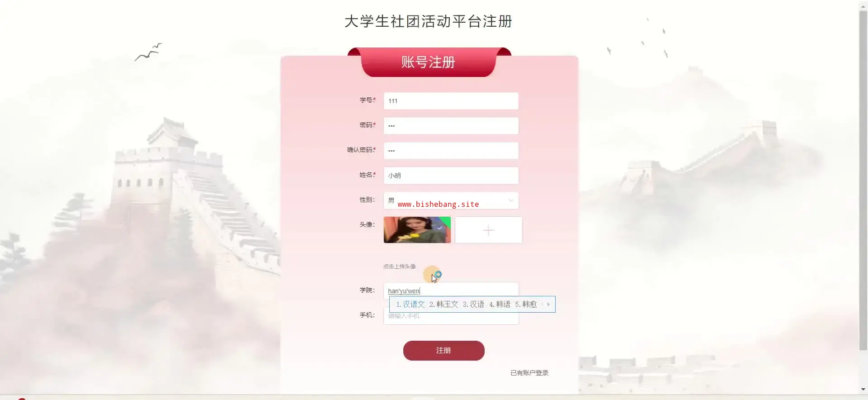Viewport: 868px width, 400px height.
Task: Click the page scrollbar down arrow
Action: pyautogui.click(x=863, y=389)
